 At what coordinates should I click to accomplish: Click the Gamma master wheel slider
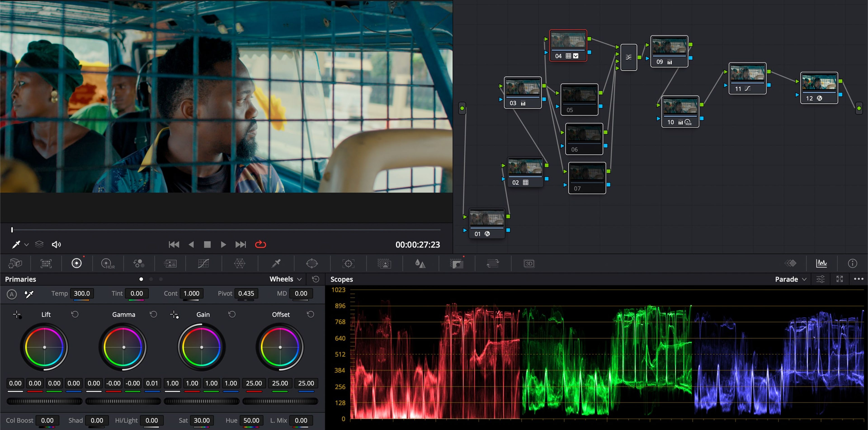pyautogui.click(x=123, y=401)
